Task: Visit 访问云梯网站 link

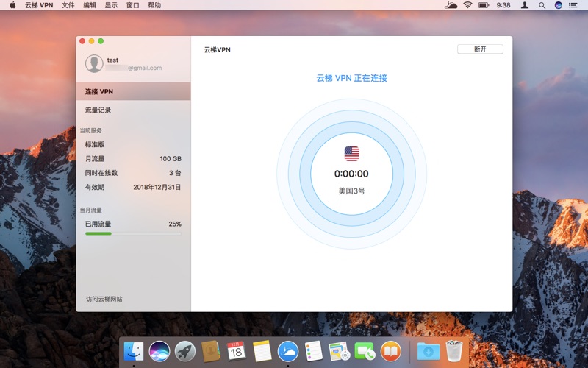Action: click(104, 299)
